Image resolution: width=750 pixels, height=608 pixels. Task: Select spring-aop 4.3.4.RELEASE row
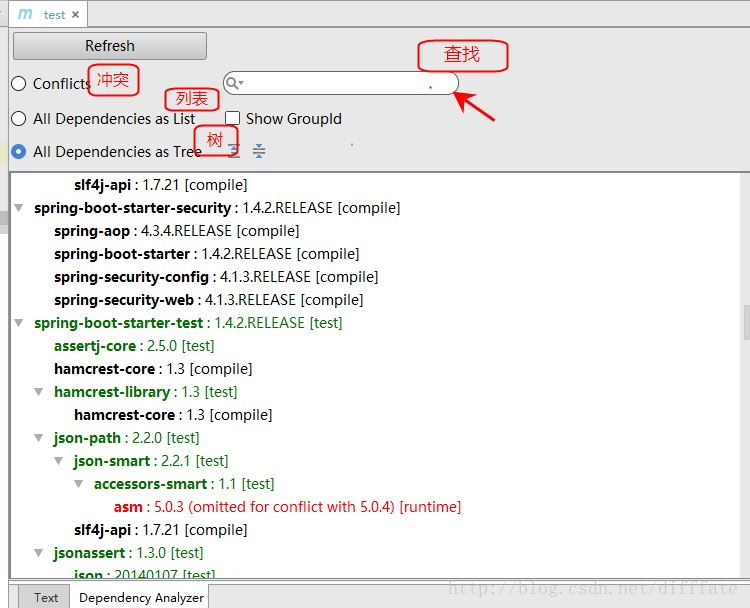click(176, 231)
